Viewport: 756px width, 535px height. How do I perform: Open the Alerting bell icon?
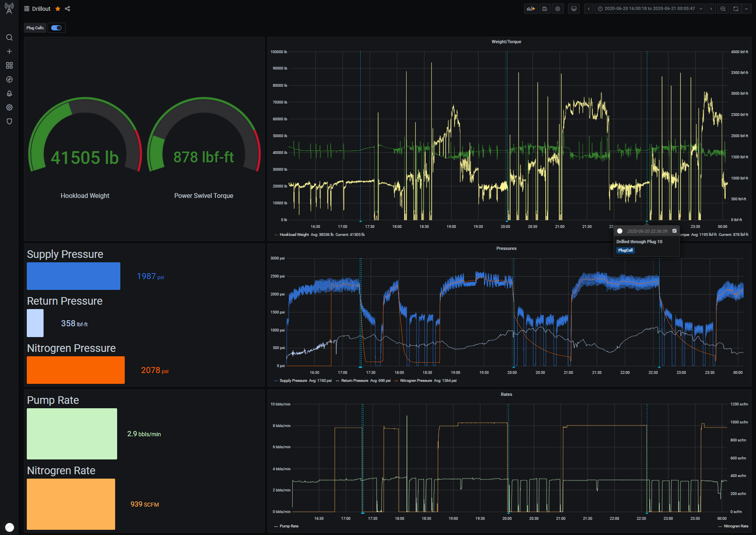point(9,94)
